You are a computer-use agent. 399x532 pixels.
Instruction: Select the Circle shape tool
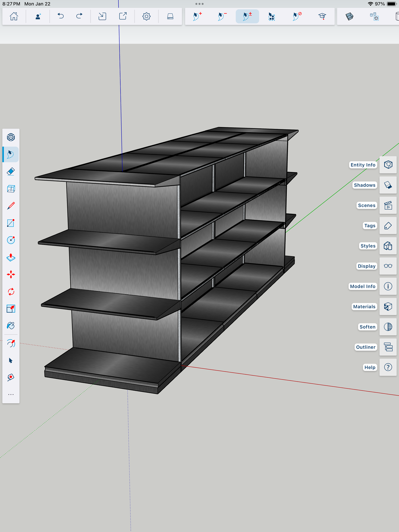(11, 240)
